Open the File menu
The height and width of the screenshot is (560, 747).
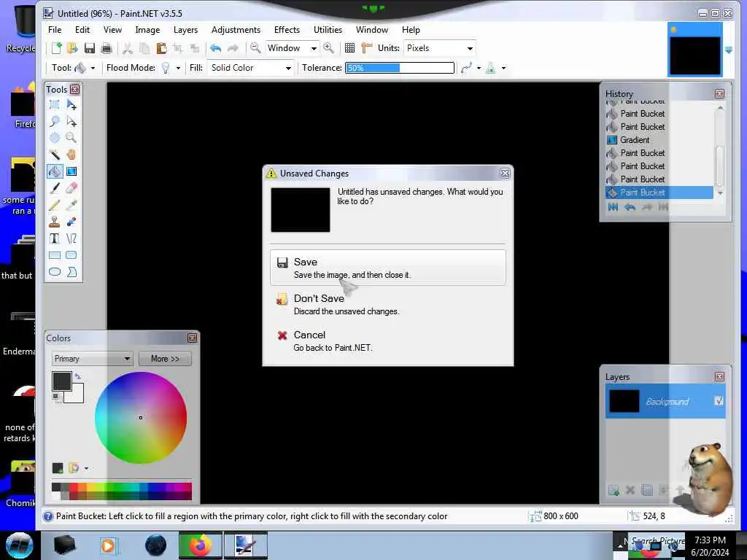coord(55,29)
